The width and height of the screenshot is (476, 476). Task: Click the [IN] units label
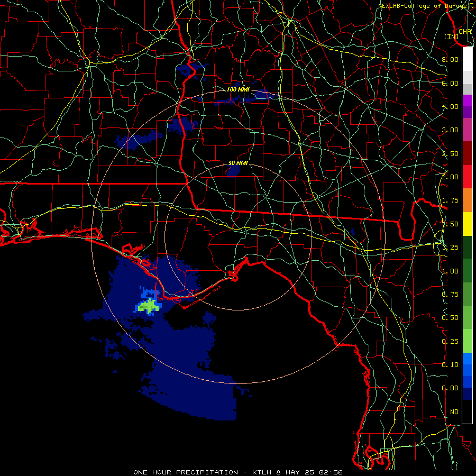[452, 36]
